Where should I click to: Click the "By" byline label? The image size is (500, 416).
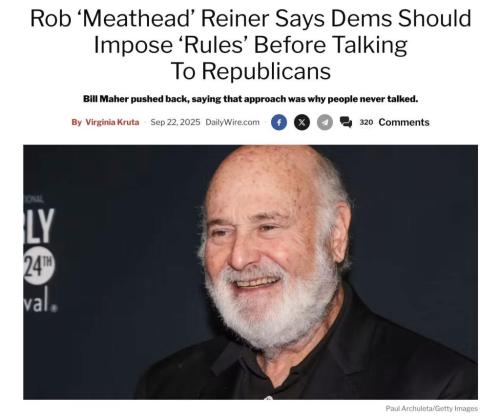coord(76,122)
